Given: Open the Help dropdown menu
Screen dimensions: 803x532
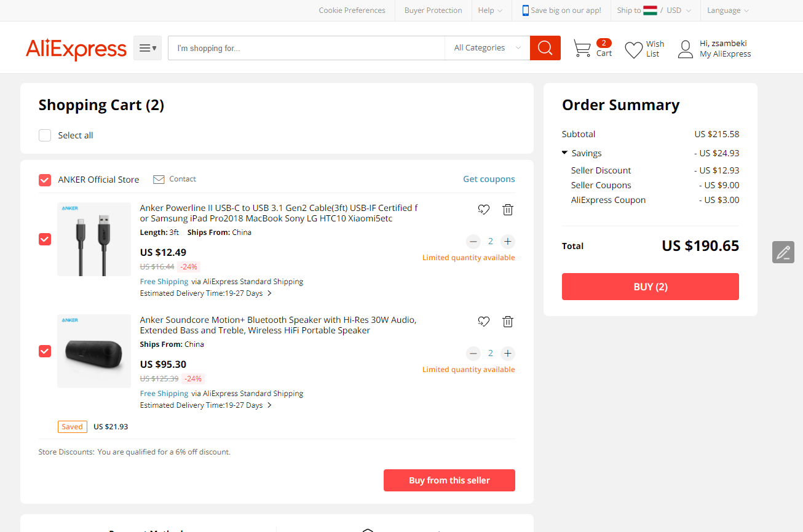Looking at the screenshot, I should pyautogui.click(x=490, y=10).
